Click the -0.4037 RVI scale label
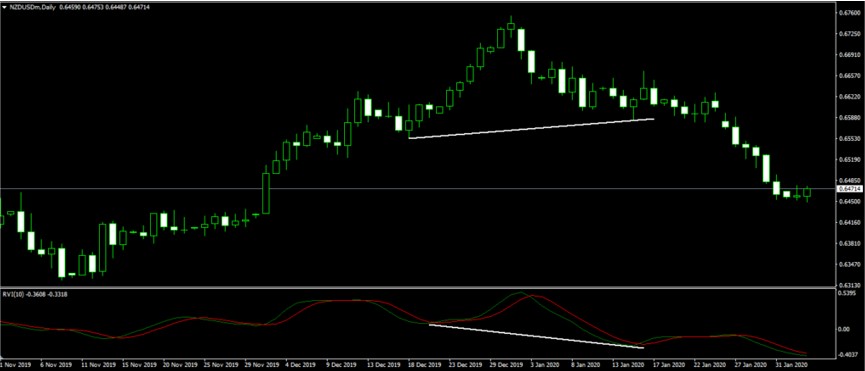 pyautogui.click(x=847, y=354)
